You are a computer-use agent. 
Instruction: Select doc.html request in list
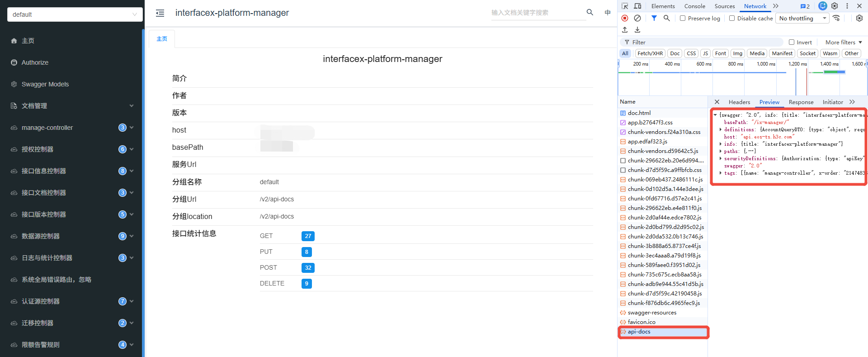point(663,113)
